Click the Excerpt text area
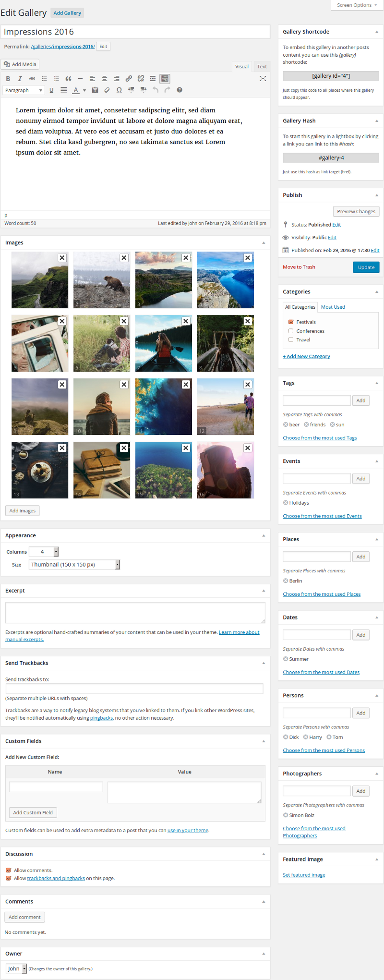 (135, 613)
